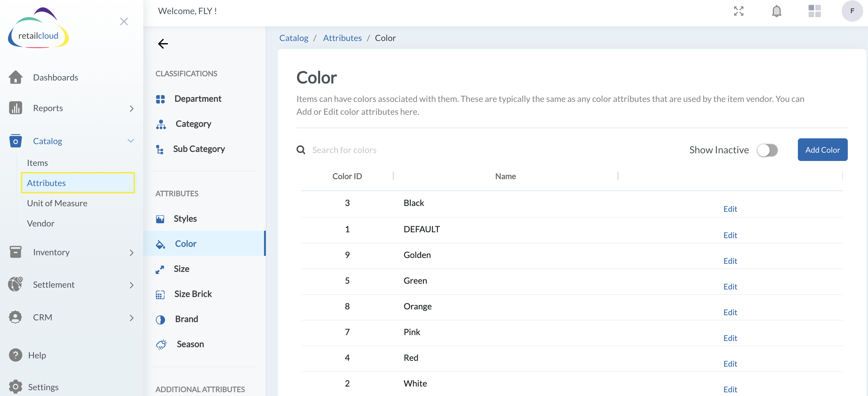Click the search magnifier icon
The width and height of the screenshot is (868, 396).
point(301,150)
